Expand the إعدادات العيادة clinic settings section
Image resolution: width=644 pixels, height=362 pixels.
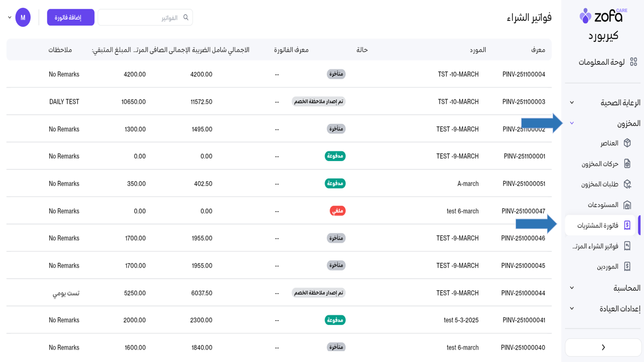point(572,309)
